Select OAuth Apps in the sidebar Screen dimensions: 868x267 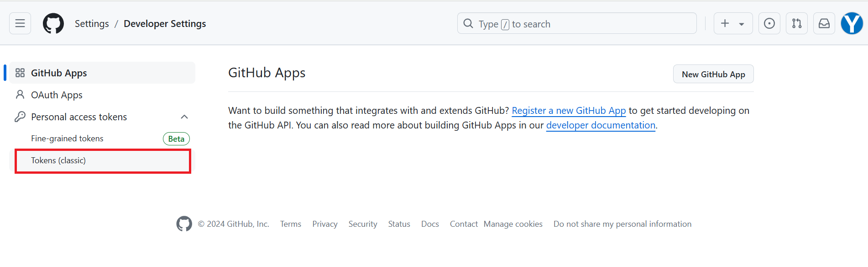tap(57, 95)
